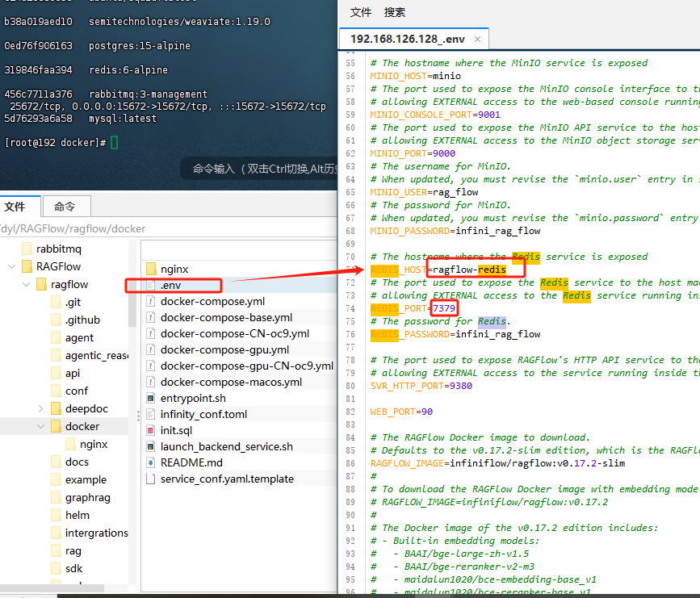Viewport: 700px width, 598px height.
Task: Open README.md file icon
Action: tap(151, 462)
